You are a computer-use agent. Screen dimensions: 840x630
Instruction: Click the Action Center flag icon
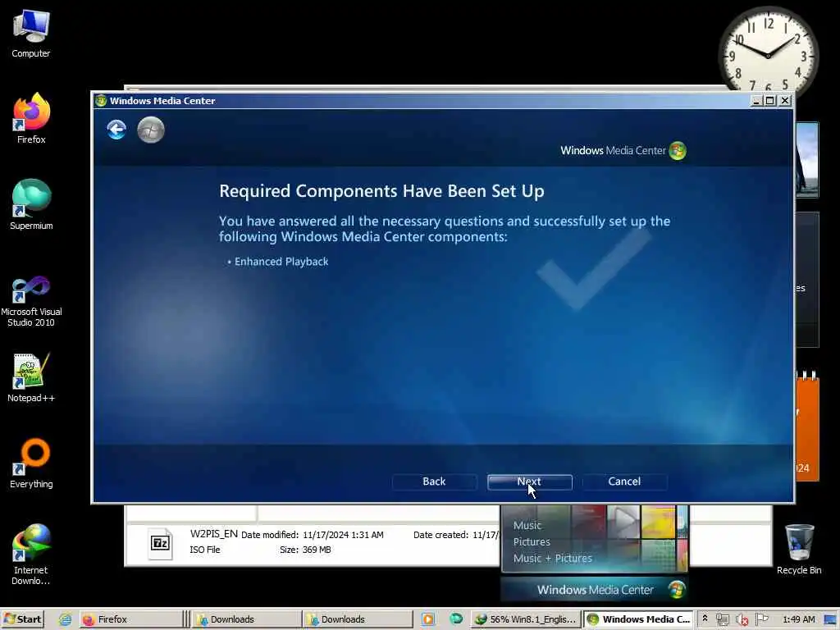[761, 619]
